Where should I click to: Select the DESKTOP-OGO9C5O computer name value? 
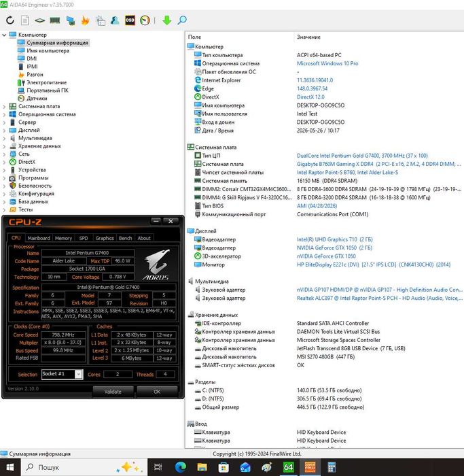point(321,105)
